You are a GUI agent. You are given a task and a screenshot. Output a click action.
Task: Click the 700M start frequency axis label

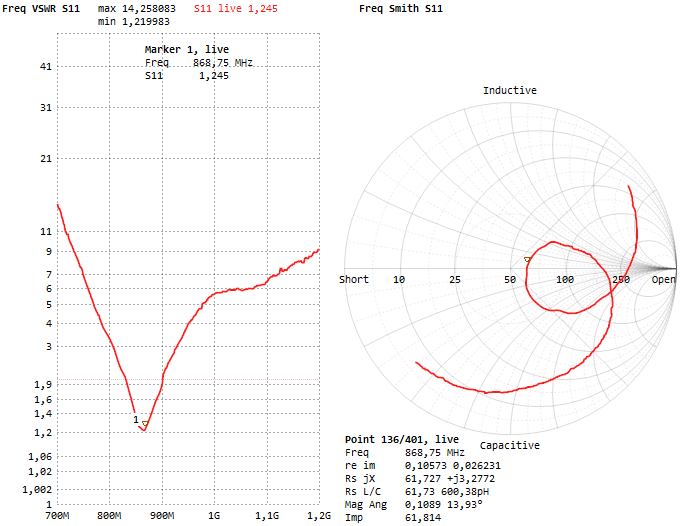(57, 516)
